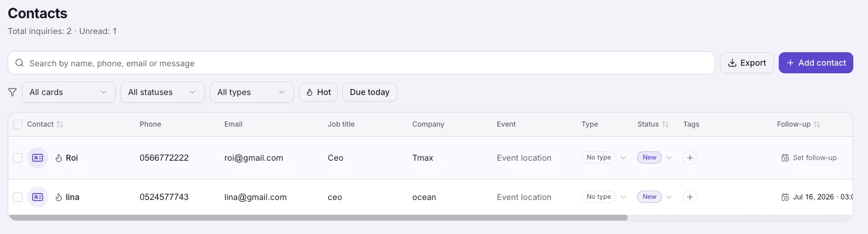Click the Phone column header
This screenshot has height=234, width=868.
150,124
